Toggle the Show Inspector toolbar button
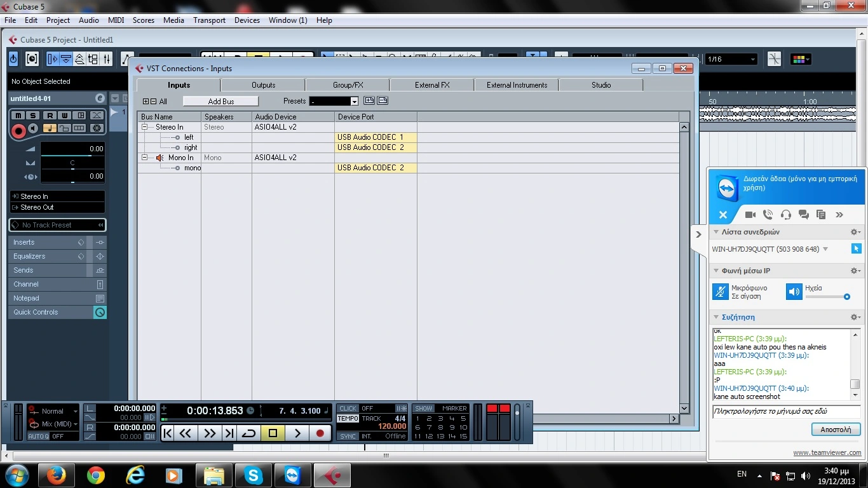Screen dimensions: 868x488 tap(52, 59)
